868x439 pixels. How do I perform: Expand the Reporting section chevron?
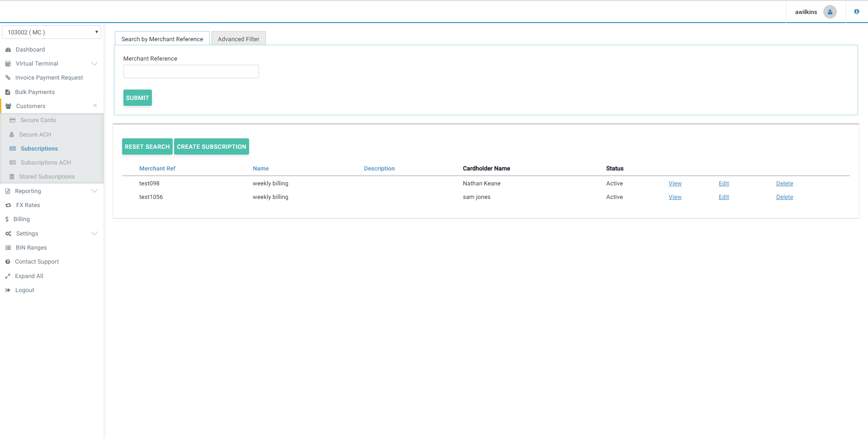click(94, 191)
